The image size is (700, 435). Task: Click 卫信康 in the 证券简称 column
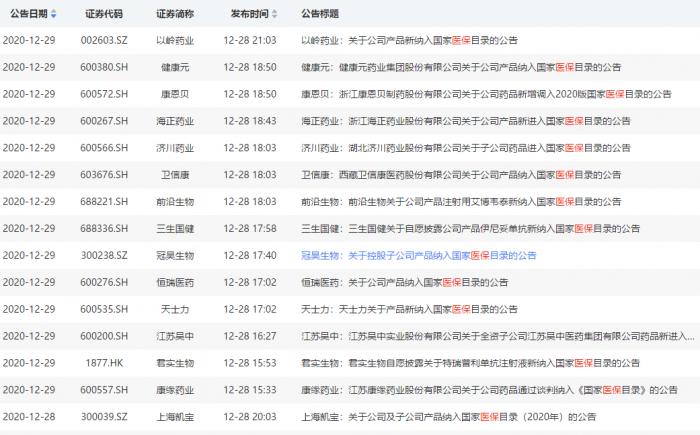175,175
